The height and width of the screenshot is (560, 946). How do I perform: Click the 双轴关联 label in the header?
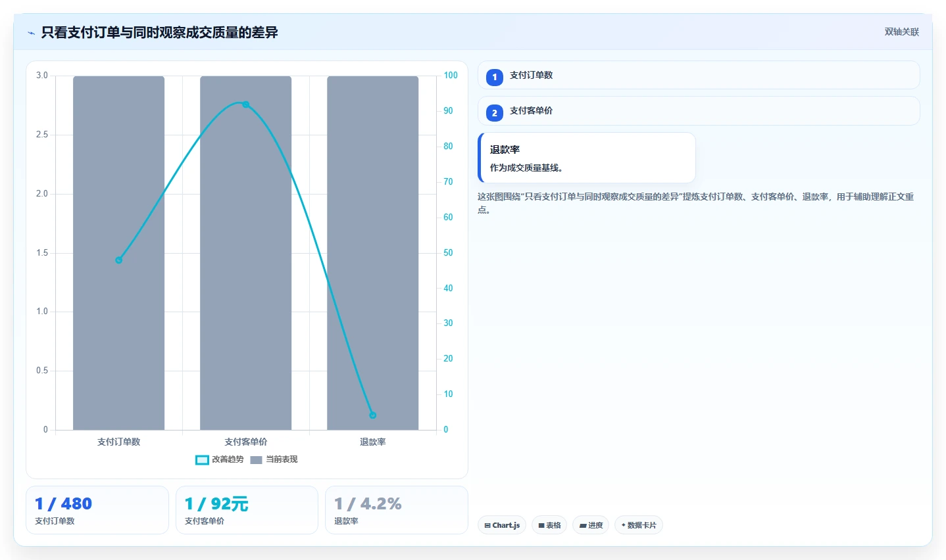901,32
